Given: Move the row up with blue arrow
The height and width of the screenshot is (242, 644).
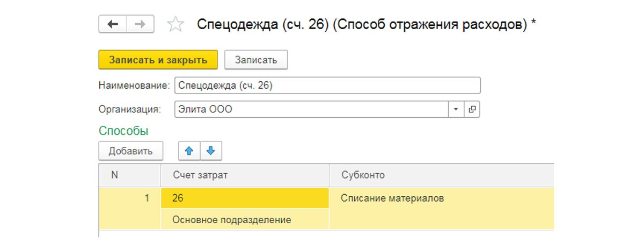Looking at the screenshot, I should pos(189,151).
